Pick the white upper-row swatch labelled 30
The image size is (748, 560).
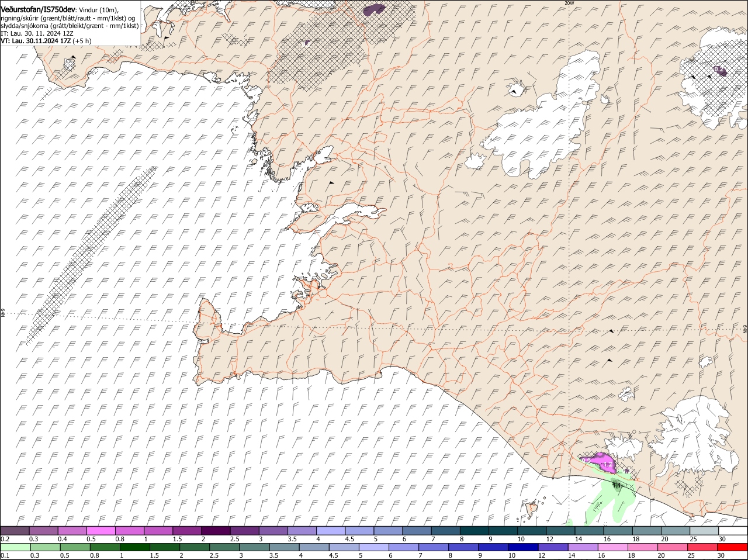[733, 531]
